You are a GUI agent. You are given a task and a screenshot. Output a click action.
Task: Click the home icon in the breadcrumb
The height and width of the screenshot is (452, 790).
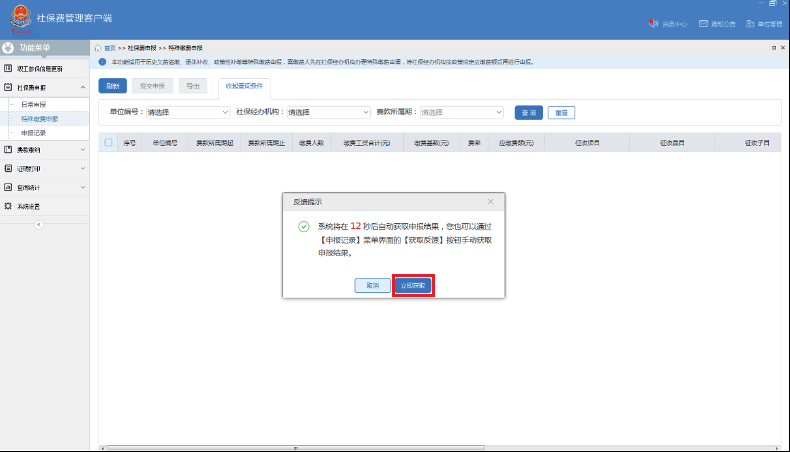coord(97,47)
